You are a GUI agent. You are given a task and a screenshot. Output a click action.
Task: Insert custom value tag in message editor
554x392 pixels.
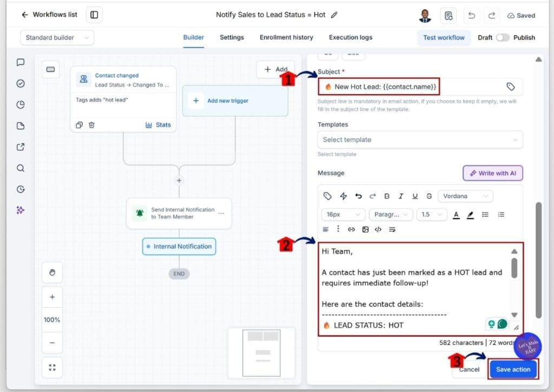click(327, 196)
